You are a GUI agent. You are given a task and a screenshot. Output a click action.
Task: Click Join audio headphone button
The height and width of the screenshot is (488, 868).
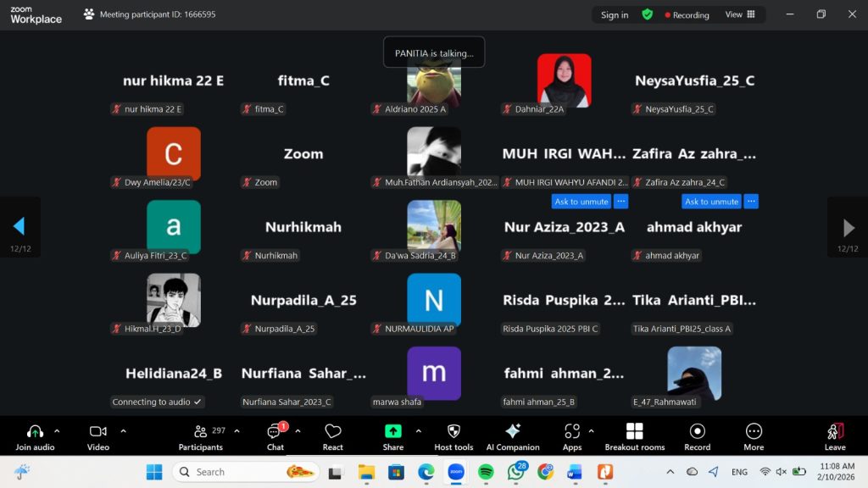click(x=35, y=435)
